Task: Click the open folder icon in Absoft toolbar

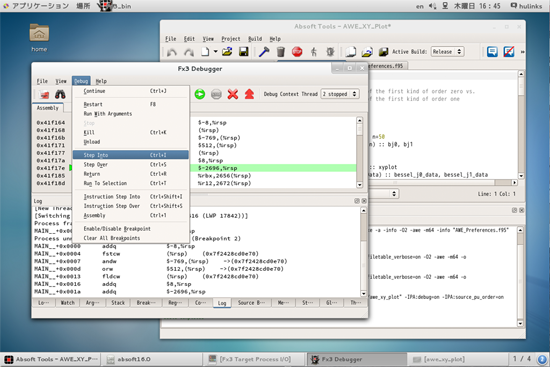Action: (x=227, y=52)
